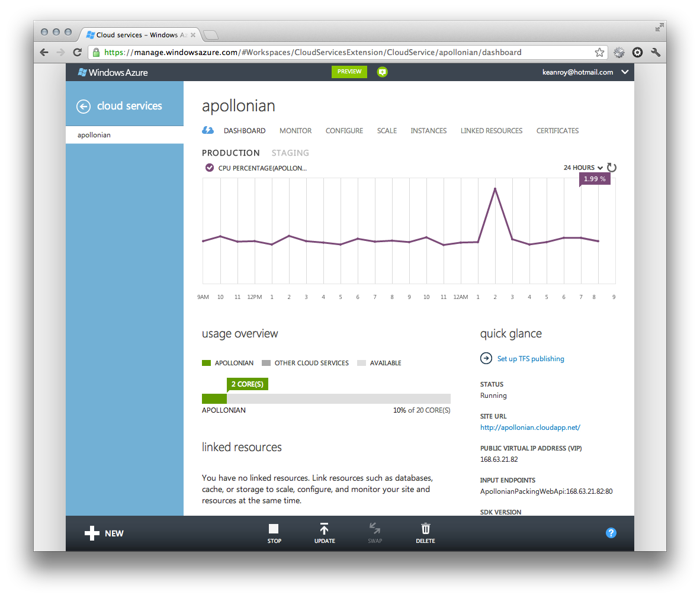The image size is (700, 598).
Task: Click Set up TFS publishing link
Action: (531, 359)
